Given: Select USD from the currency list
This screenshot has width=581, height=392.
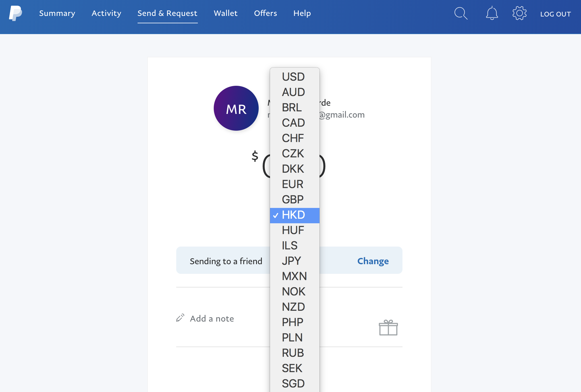Looking at the screenshot, I should click(294, 77).
